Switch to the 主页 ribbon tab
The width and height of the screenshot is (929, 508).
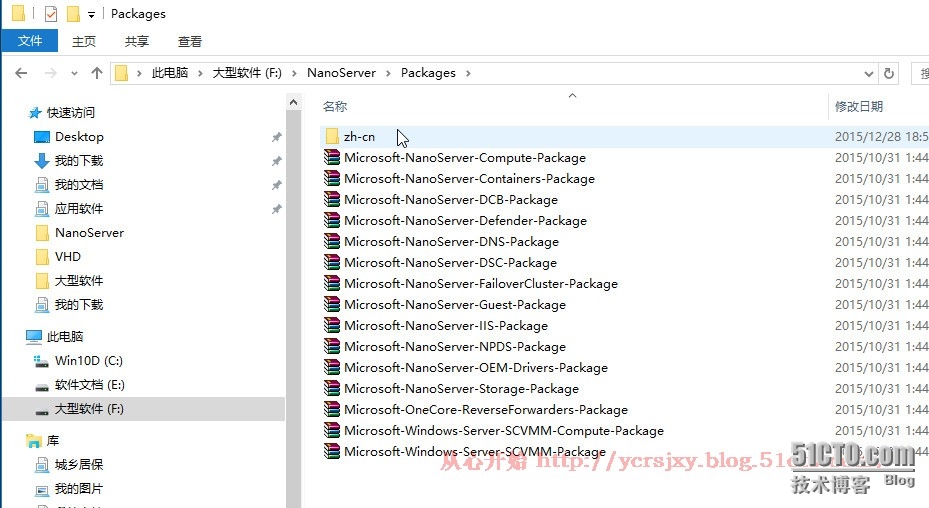(x=84, y=41)
